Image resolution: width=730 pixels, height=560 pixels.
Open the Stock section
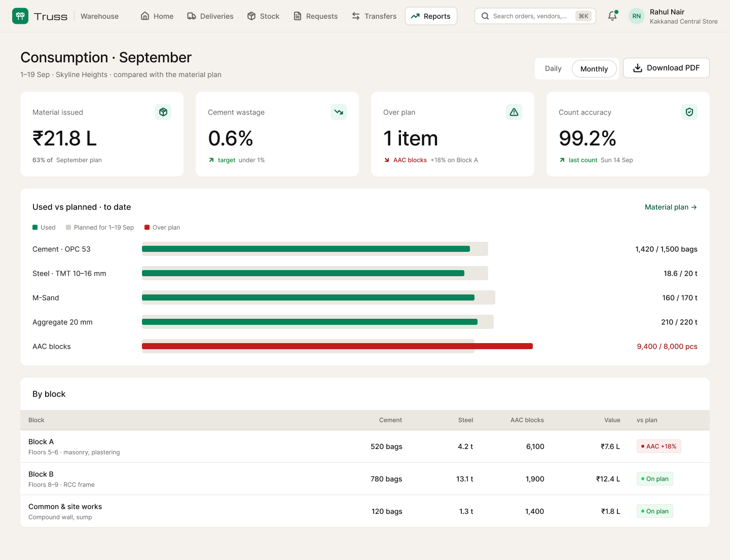[x=264, y=16]
